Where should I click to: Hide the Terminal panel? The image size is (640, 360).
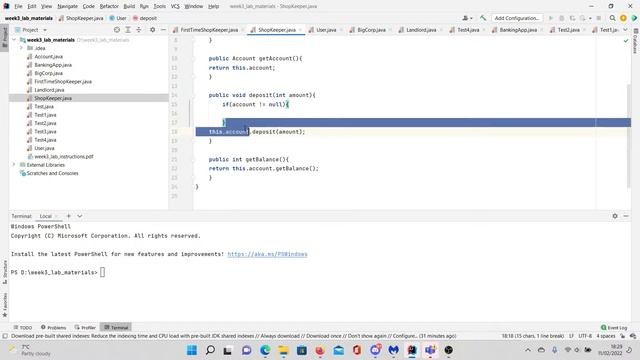coord(626,216)
